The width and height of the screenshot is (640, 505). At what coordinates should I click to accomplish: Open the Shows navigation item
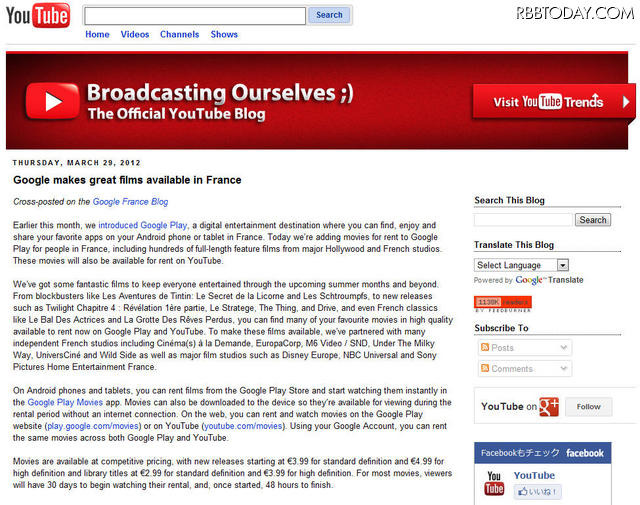(224, 35)
